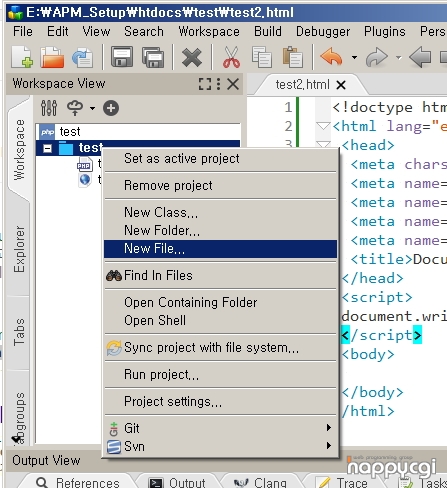Click the <title> line in editor
The width and height of the screenshot is (447, 488).
399,259
